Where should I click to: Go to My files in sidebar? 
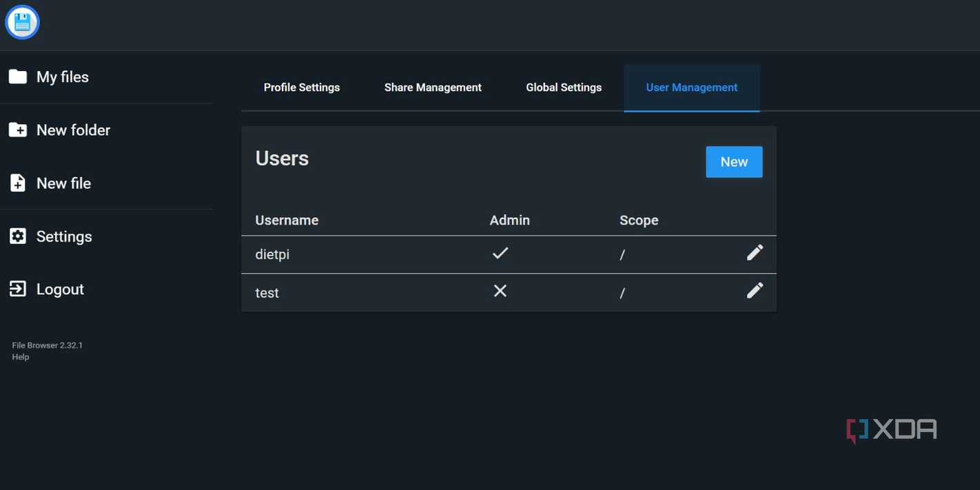coord(63,77)
